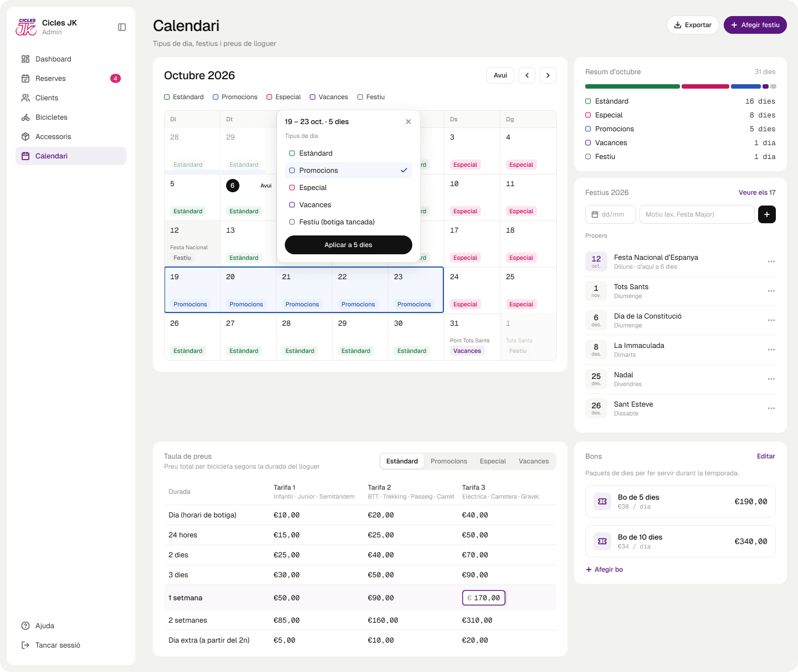798x672 pixels.
Task: Click the Exportar button
Action: (693, 25)
